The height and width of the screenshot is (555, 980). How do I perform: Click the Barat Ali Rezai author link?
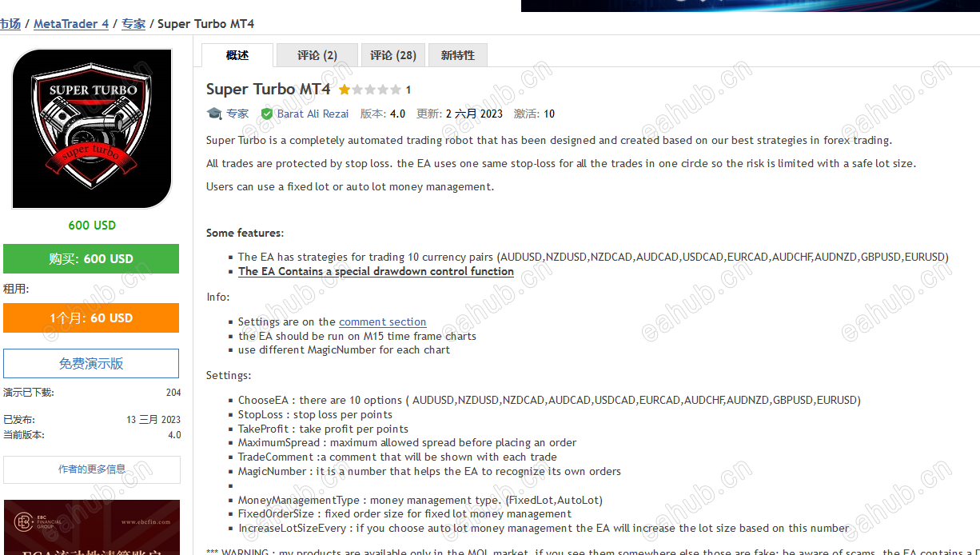[x=313, y=114]
